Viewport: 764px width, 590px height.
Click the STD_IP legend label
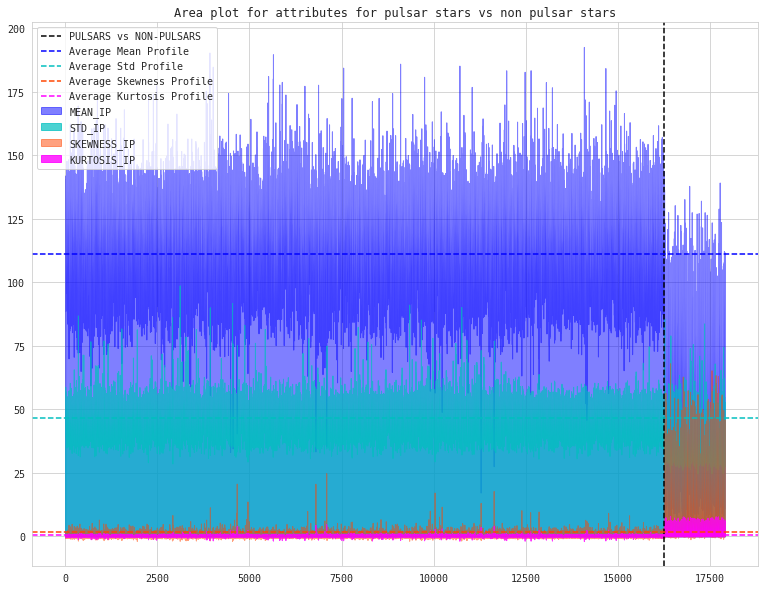[87, 129]
